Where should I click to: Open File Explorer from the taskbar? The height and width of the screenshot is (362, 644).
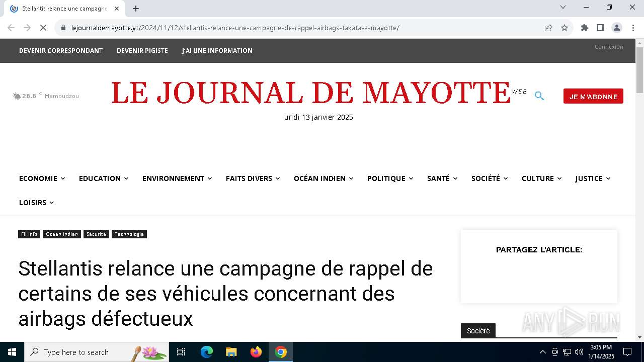pos(231,352)
